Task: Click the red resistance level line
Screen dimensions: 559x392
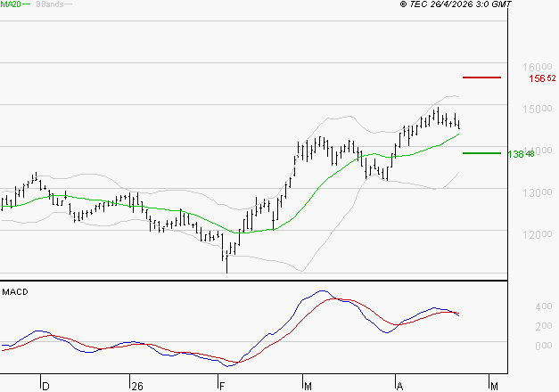Action: click(481, 78)
